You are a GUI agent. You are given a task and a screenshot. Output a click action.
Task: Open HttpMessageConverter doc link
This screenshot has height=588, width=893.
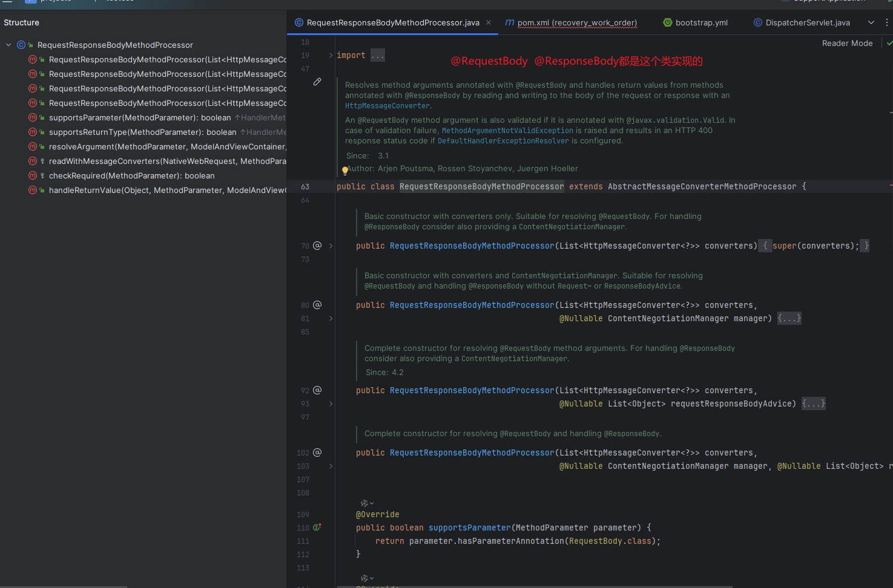coord(387,106)
